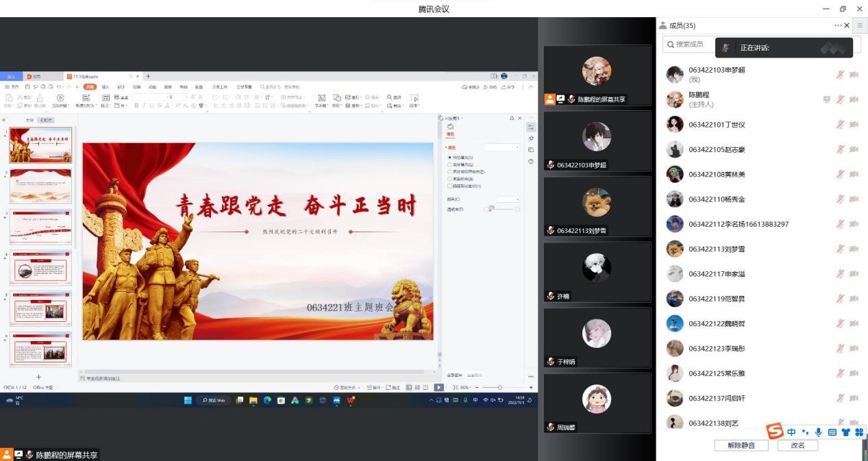
Task: Click the muted microphone icon for 陈鹏程
Action: tap(840, 99)
